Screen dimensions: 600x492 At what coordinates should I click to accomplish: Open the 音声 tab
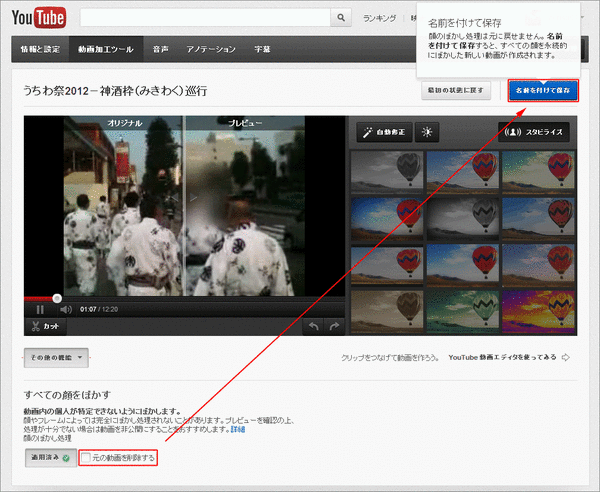(160, 49)
